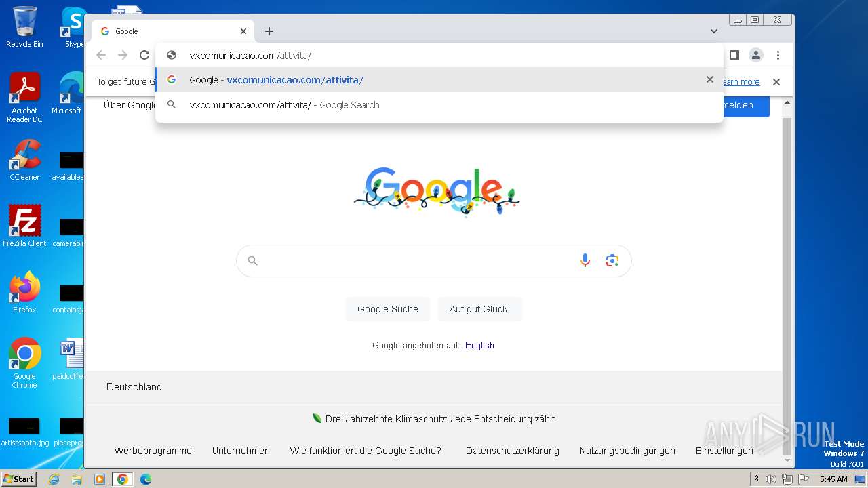Open Chrome tab search dropdown arrow
Screen dimensions: 868x488
tap(714, 31)
